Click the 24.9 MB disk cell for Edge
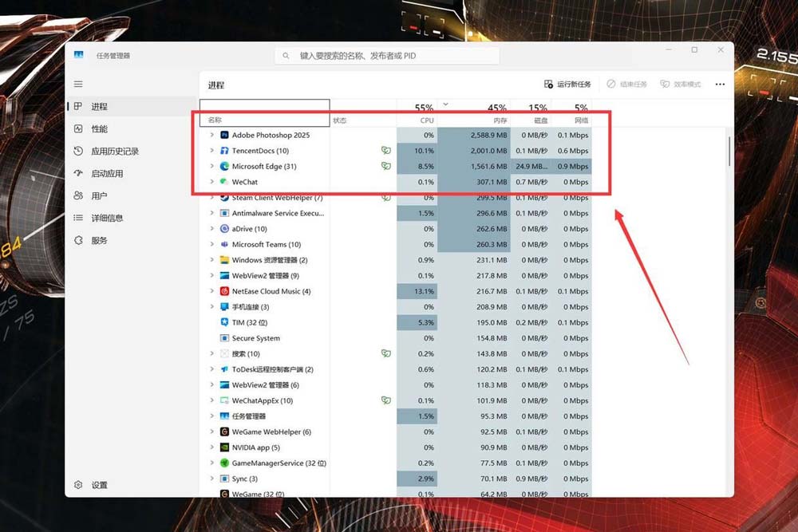 click(531, 167)
